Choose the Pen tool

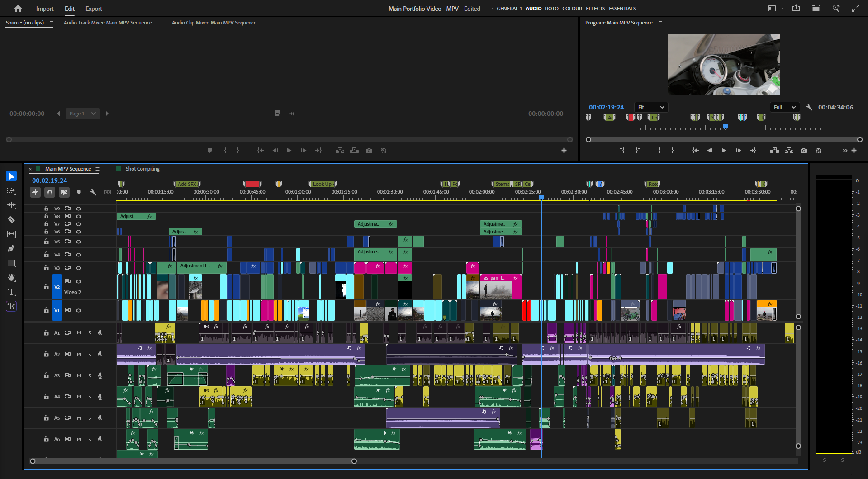pos(11,248)
